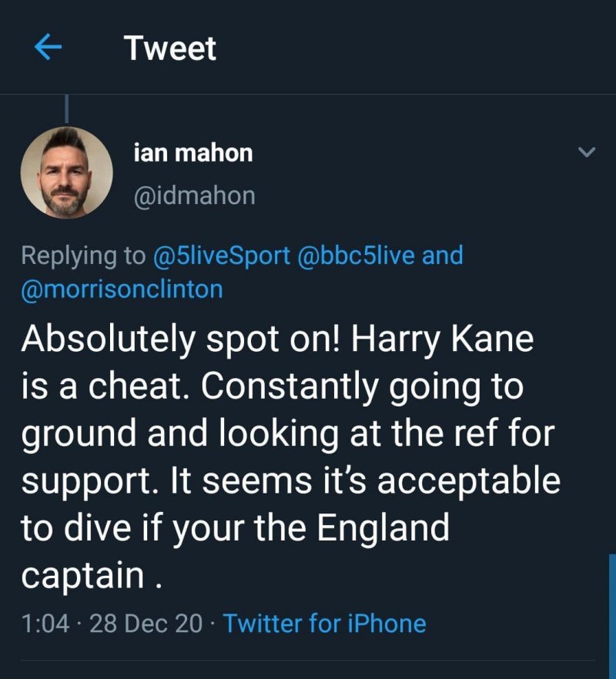Go back using the left arrow
This screenshot has width=616, height=679.
[48, 48]
